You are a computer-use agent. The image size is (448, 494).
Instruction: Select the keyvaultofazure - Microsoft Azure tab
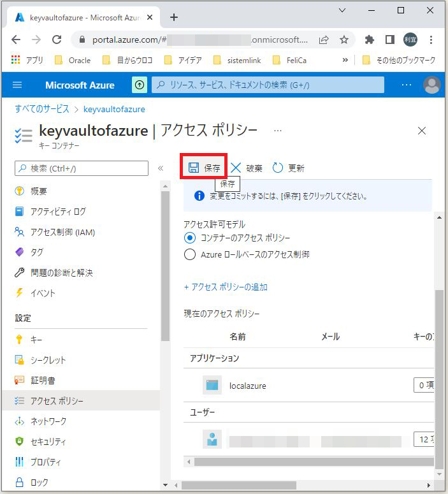(84, 17)
